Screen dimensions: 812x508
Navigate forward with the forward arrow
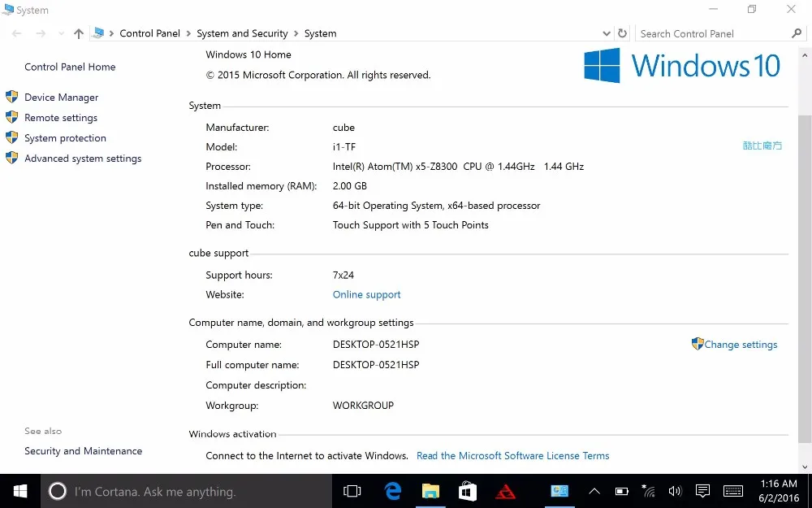(x=41, y=33)
